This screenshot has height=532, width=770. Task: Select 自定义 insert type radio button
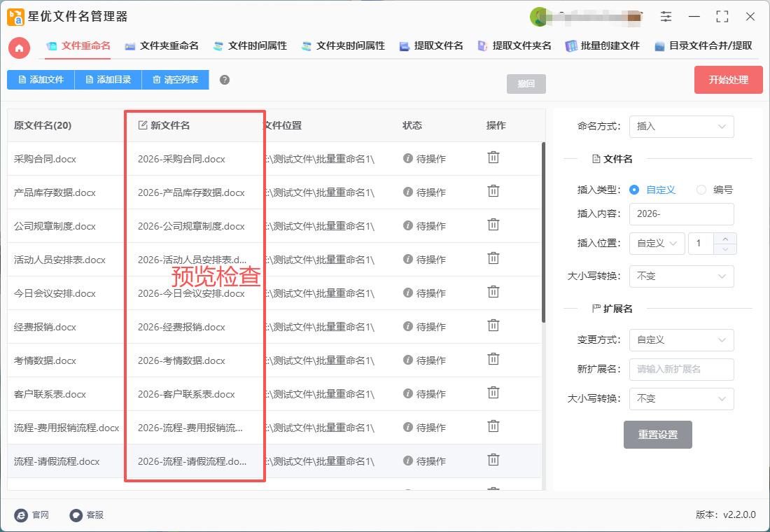pyautogui.click(x=634, y=190)
